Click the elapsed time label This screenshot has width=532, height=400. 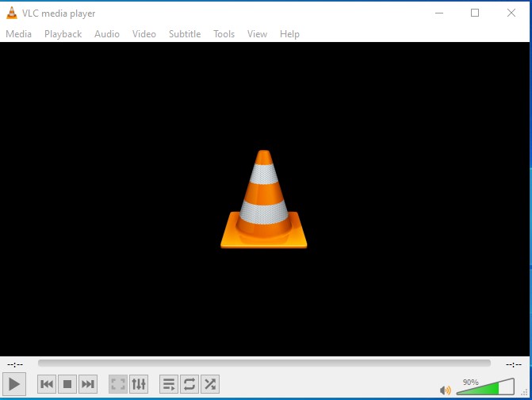(15, 365)
